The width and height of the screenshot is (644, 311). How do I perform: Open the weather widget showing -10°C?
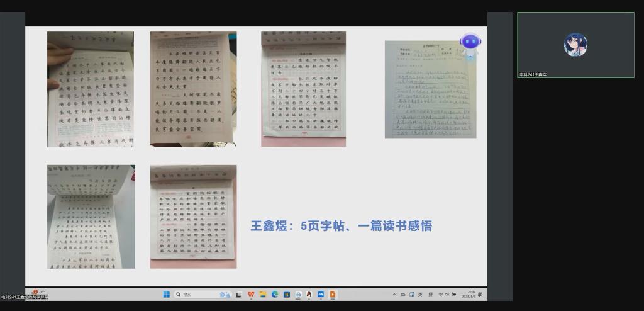pos(39,292)
